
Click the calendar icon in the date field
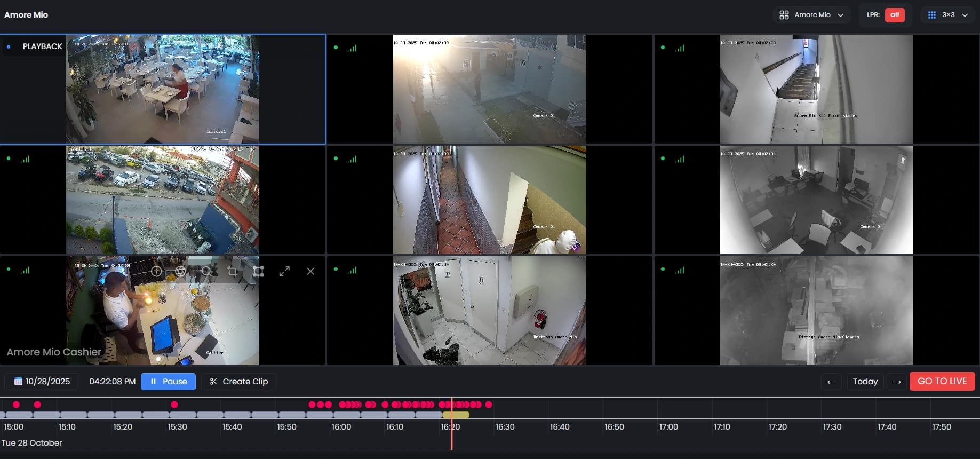(x=18, y=382)
